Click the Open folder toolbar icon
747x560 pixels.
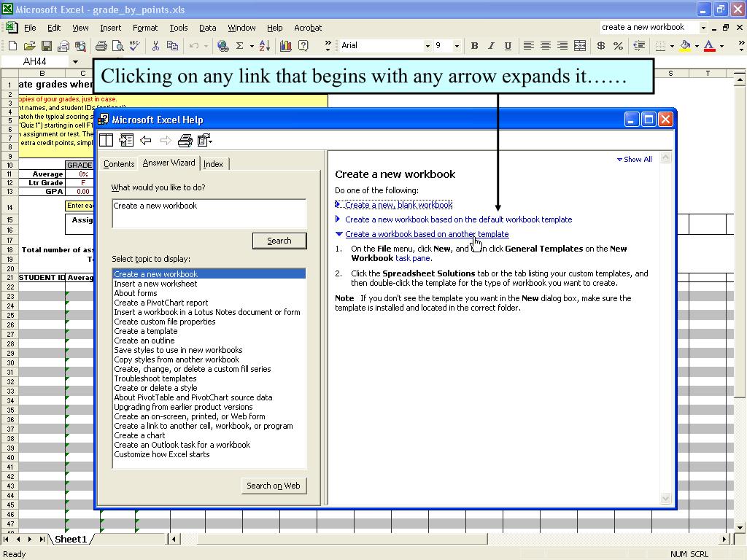[29, 46]
